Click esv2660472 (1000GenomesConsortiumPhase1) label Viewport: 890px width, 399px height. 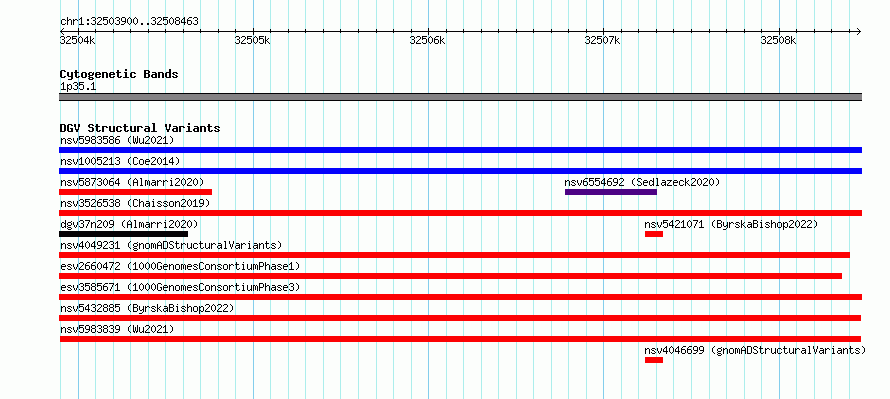[x=180, y=266]
